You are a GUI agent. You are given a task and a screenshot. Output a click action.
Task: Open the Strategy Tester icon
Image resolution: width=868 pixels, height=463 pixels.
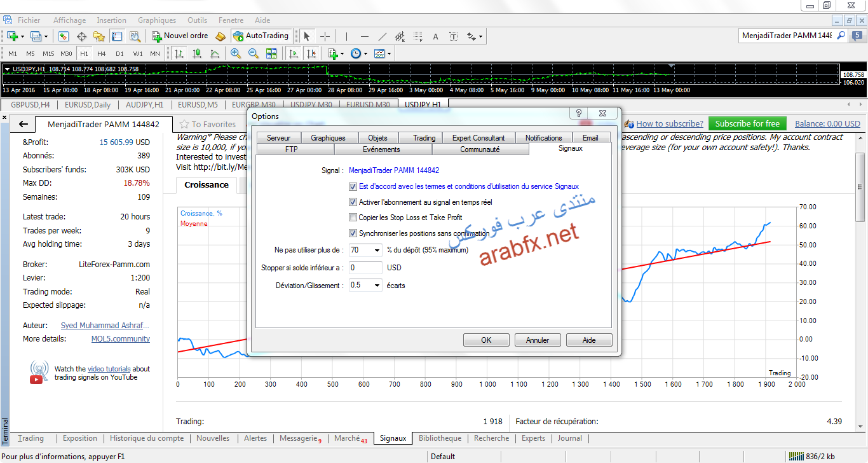[x=135, y=36]
